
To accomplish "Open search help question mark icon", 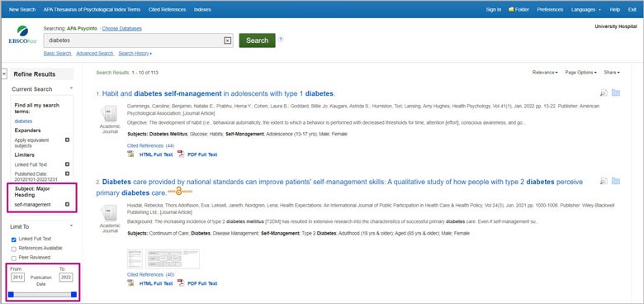I will point(281,40).
